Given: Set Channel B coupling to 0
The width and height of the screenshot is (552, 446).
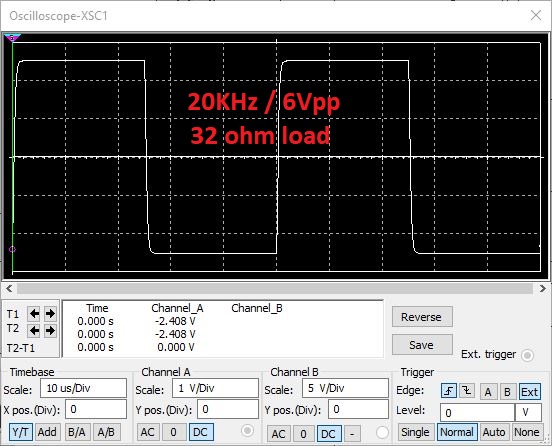Looking at the screenshot, I should (303, 434).
